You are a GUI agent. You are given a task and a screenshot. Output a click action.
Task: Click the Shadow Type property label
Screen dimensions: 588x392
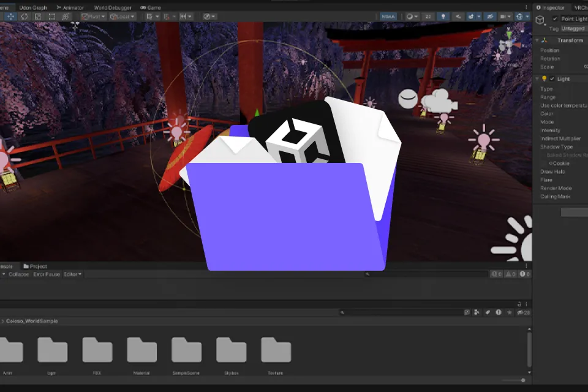pos(557,147)
